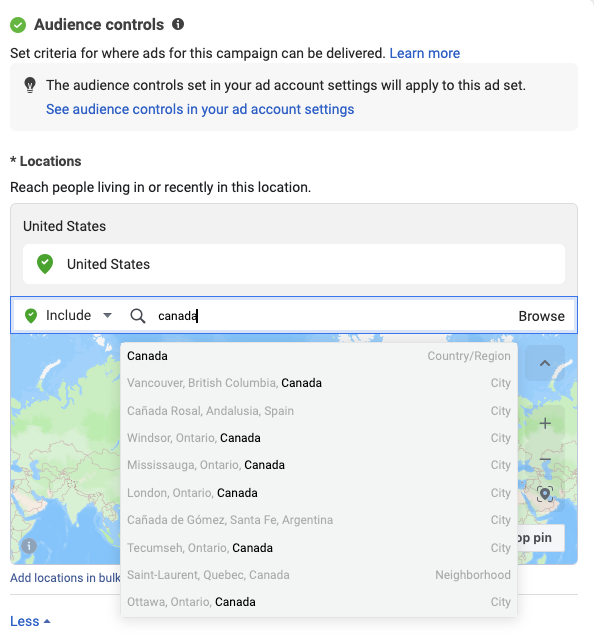Viewport: 594px width, 642px height.
Task: Click the map info icon
Action: tap(29, 546)
